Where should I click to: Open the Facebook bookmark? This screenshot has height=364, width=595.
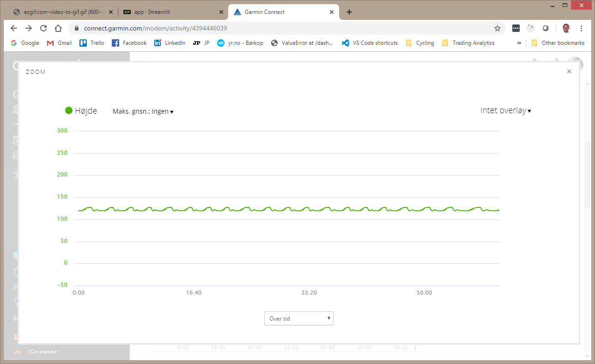(129, 42)
